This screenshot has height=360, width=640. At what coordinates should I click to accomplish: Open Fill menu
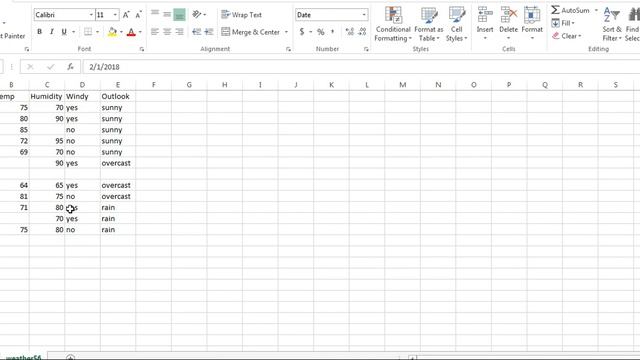tap(563, 23)
